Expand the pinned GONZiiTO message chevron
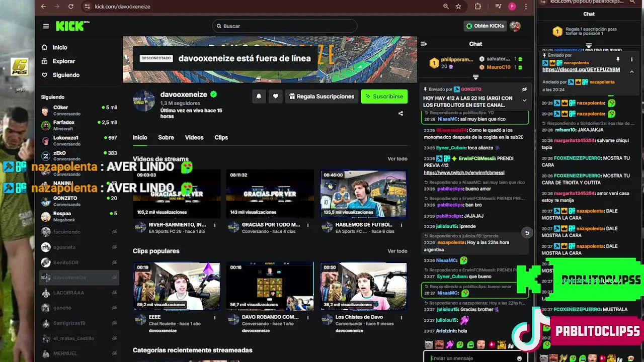The width and height of the screenshot is (644, 362). [524, 100]
